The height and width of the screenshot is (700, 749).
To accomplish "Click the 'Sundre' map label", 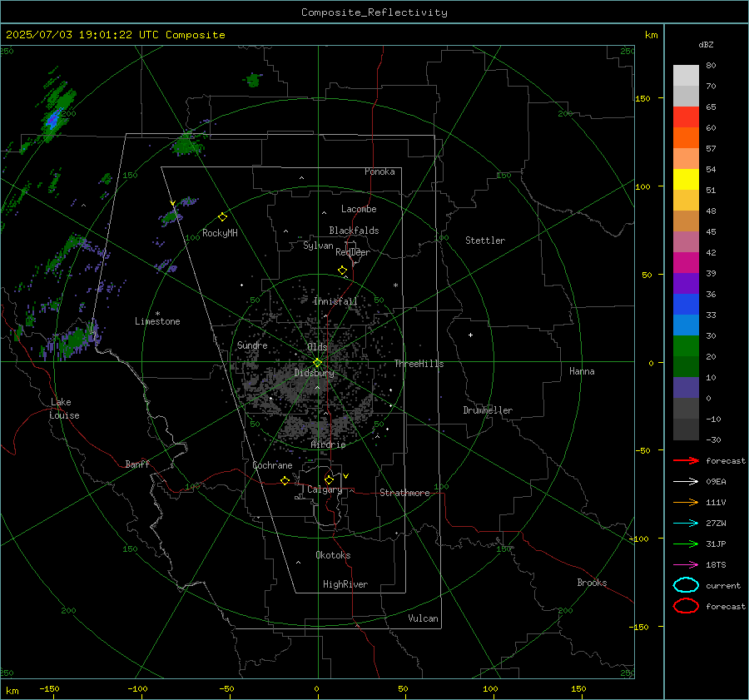I will pyautogui.click(x=252, y=345).
